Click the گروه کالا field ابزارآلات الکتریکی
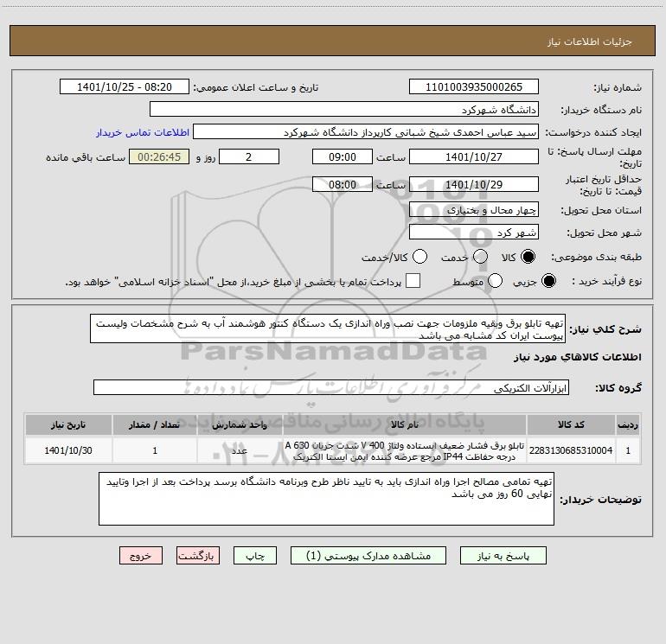 331,387
